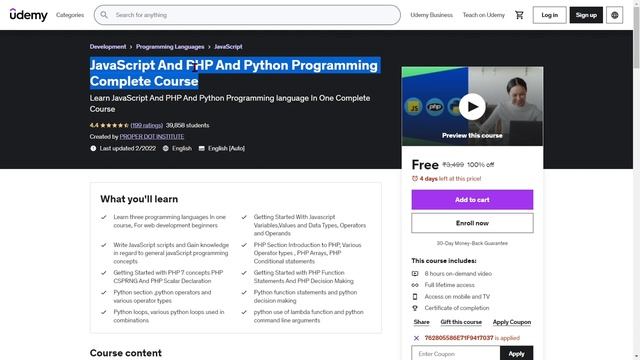
Task: Click 'Python loops, various python loops' bullet
Action: [x=169, y=316]
